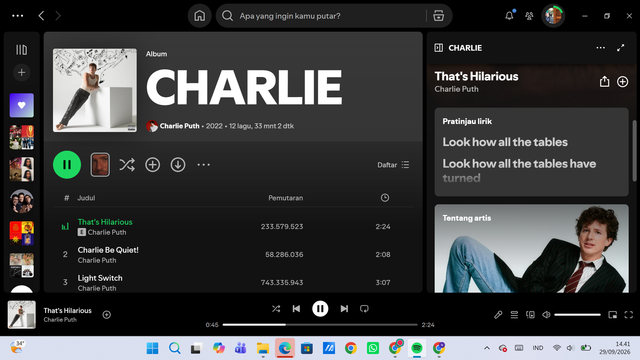Image resolution: width=640 pixels, height=360 pixels.
Task: Open the Daftar view options dropdown
Action: click(x=393, y=165)
